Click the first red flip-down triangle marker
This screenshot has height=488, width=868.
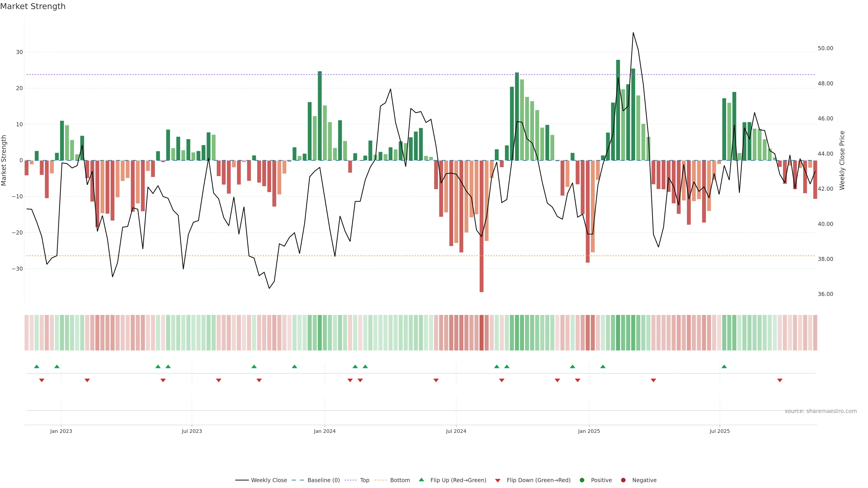point(42,380)
